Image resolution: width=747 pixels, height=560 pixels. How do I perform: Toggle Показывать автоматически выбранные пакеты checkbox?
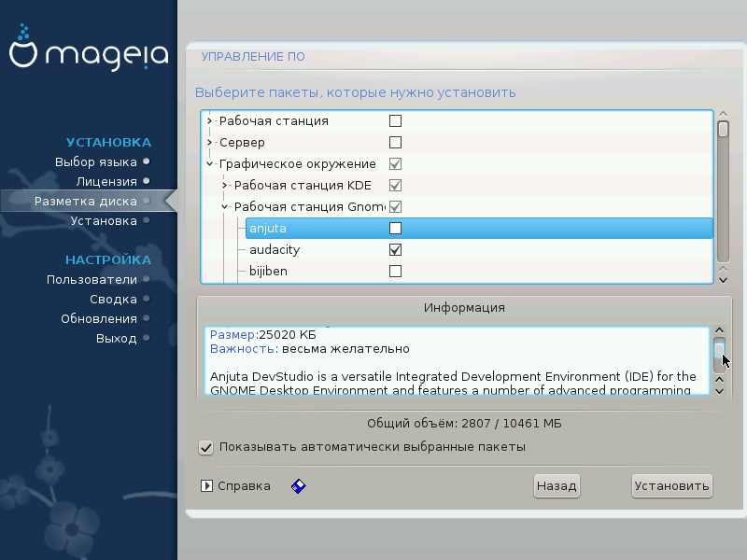205,448
